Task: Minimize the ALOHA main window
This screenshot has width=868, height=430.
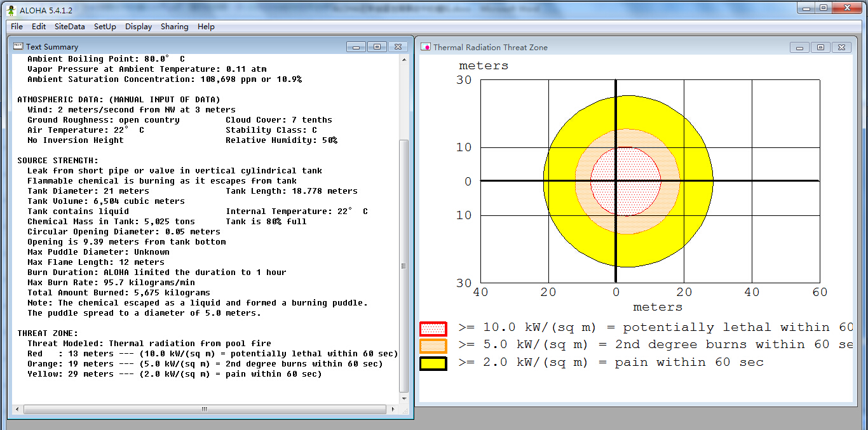Action: click(807, 8)
